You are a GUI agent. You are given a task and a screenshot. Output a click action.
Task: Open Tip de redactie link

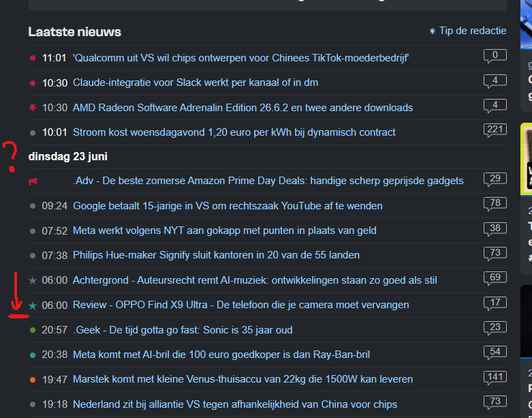[x=473, y=31]
